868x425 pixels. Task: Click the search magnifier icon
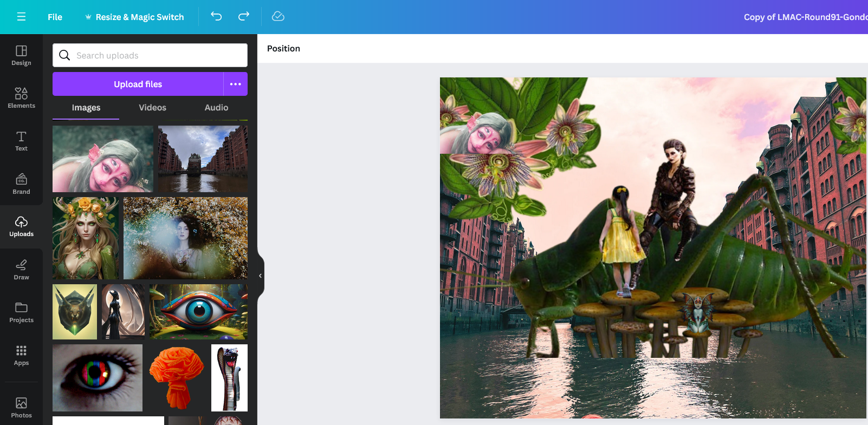[x=64, y=55]
